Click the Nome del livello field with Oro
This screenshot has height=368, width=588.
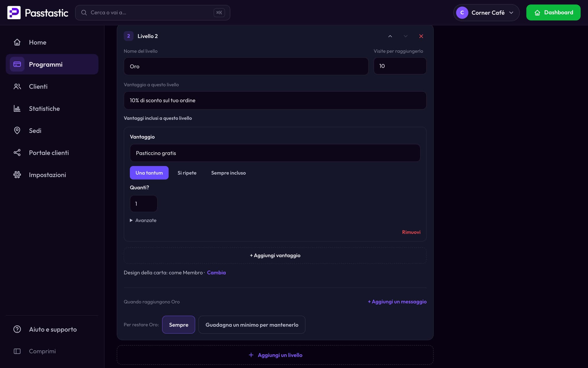(246, 66)
